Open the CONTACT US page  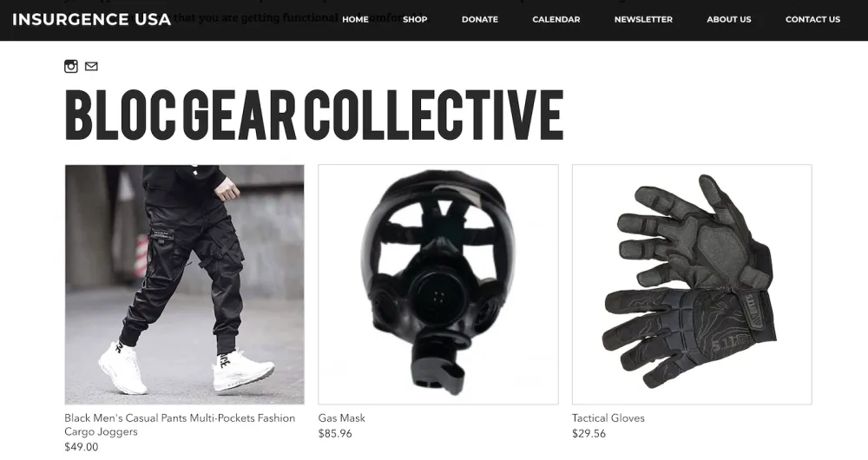pos(812,19)
